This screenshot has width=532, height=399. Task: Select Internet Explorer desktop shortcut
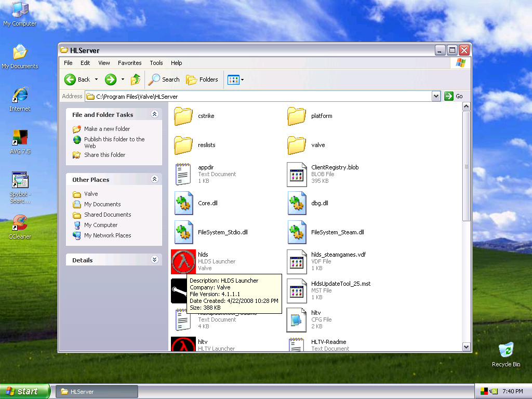20,100
